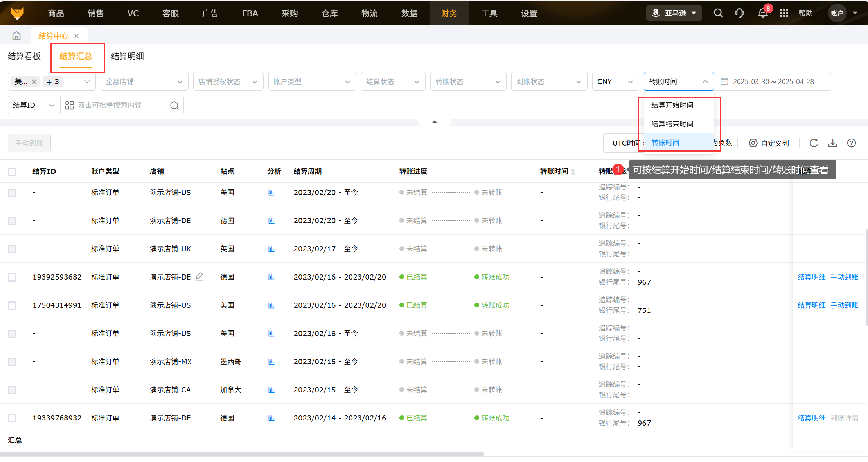Click edit pencil next to 演示店铺-DE
Screen dimensions: 868x462
(x=199, y=276)
